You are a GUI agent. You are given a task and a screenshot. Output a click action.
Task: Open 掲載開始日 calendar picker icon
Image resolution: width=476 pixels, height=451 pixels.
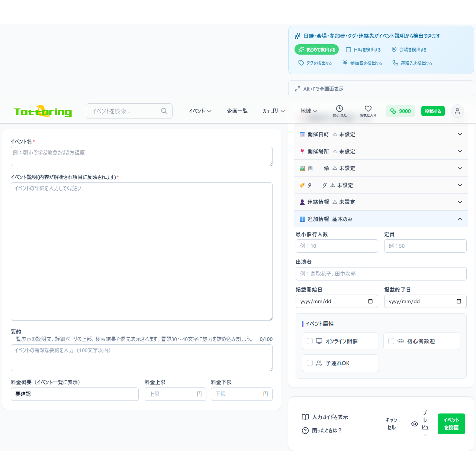tap(370, 301)
